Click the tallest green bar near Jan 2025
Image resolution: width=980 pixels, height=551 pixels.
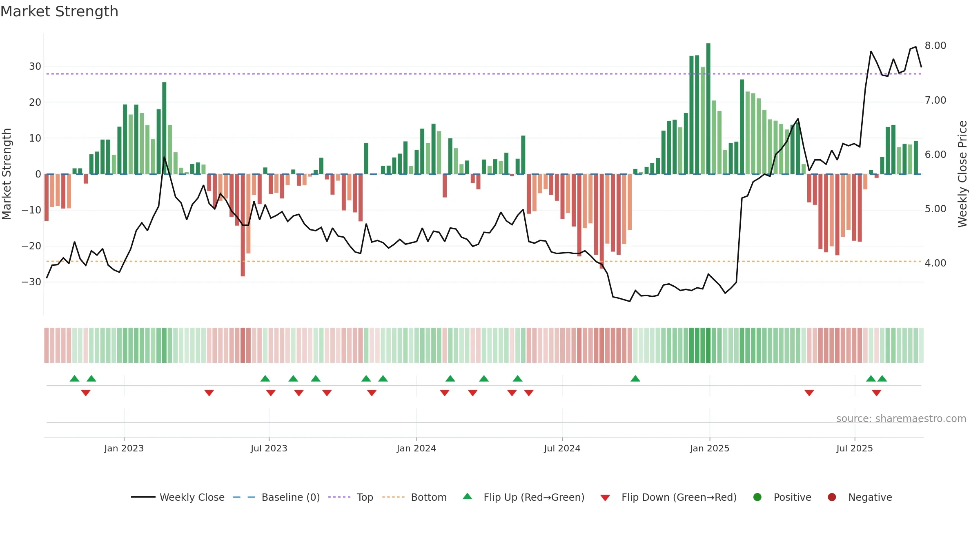point(708,109)
